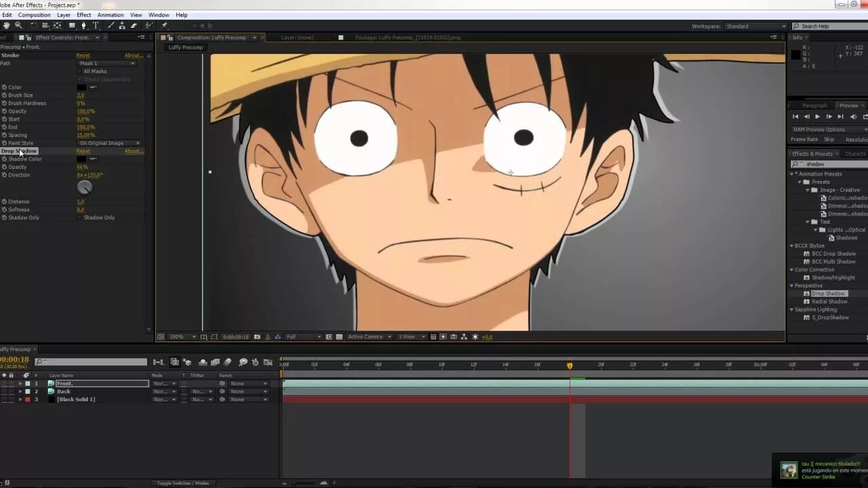Open the 1 View layout dropdown

point(412,337)
